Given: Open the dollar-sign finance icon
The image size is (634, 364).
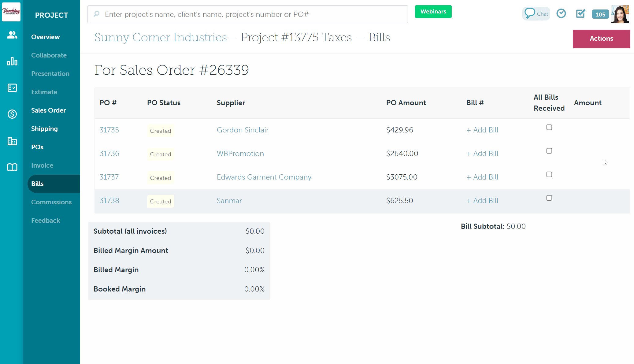Looking at the screenshot, I should tap(12, 114).
